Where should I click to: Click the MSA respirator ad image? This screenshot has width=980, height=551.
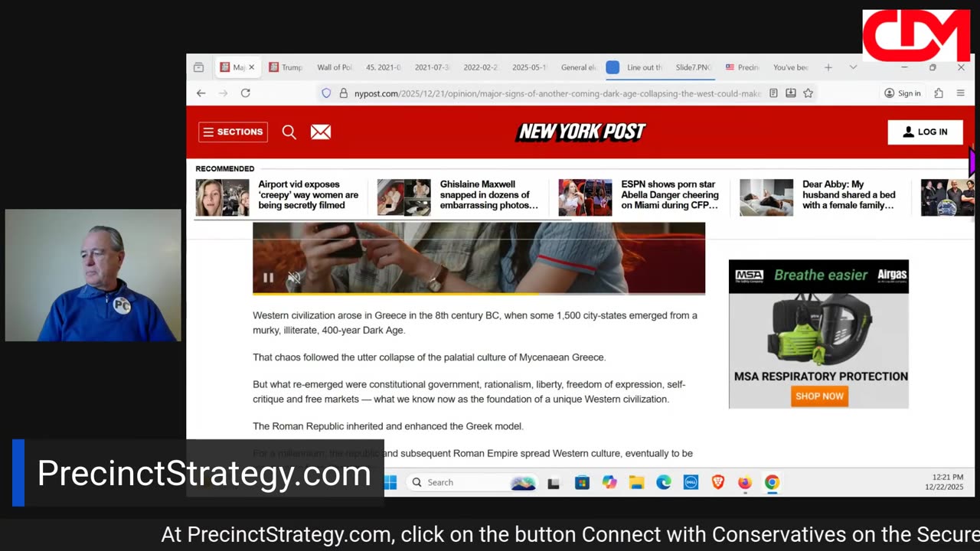818,329
